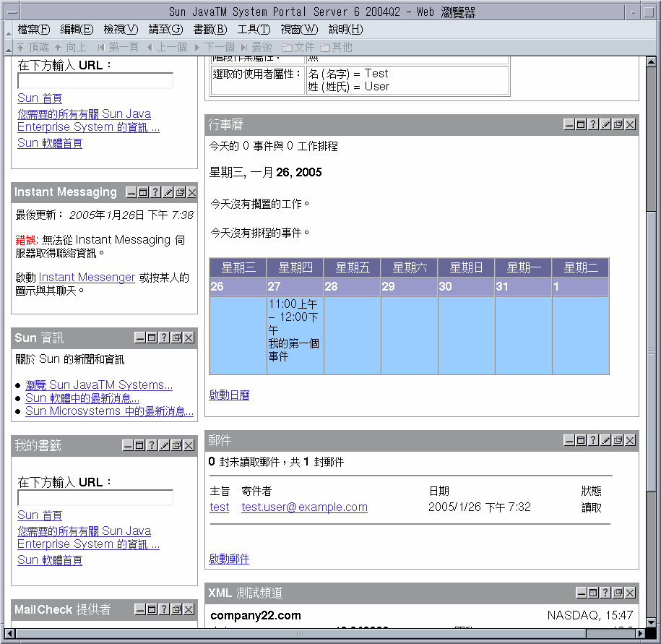Detach the 行事曆 channel
Screen dimensions: 661x644
click(x=618, y=124)
